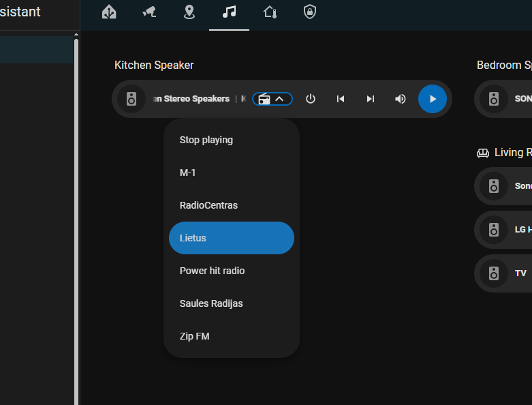The height and width of the screenshot is (405, 532).
Task: Select RadioCentras station
Action: [232, 205]
